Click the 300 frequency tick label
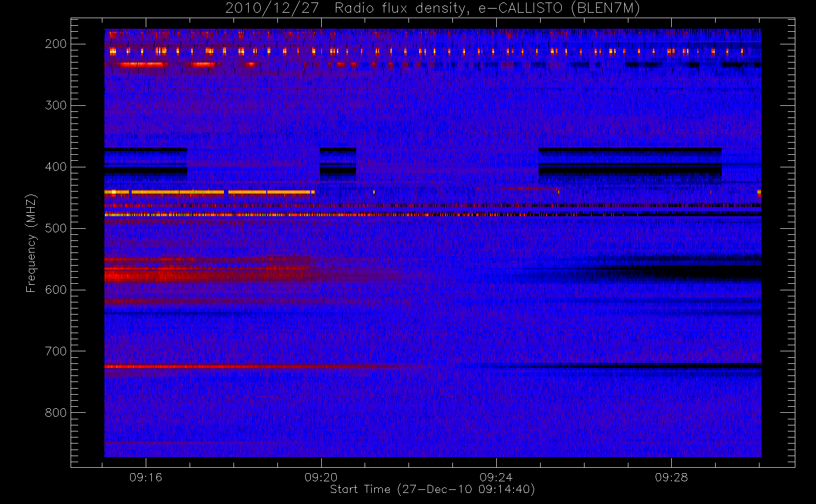Screen dimensions: 816x504 click(56, 105)
